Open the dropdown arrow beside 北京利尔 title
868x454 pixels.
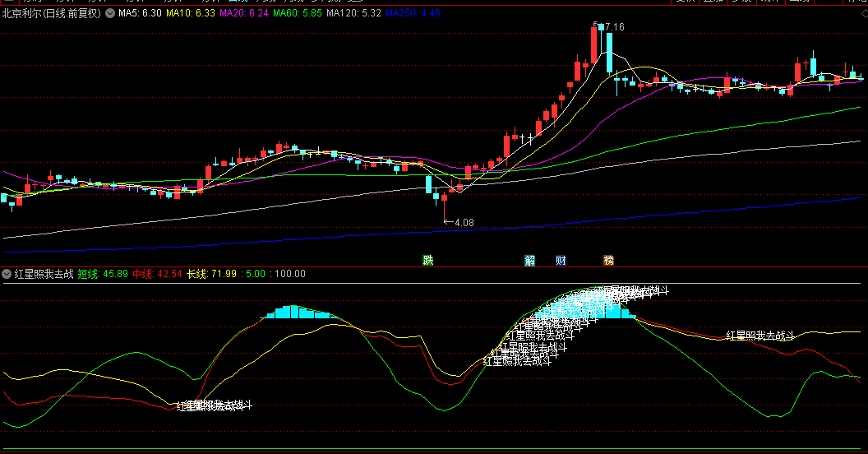coord(110,13)
